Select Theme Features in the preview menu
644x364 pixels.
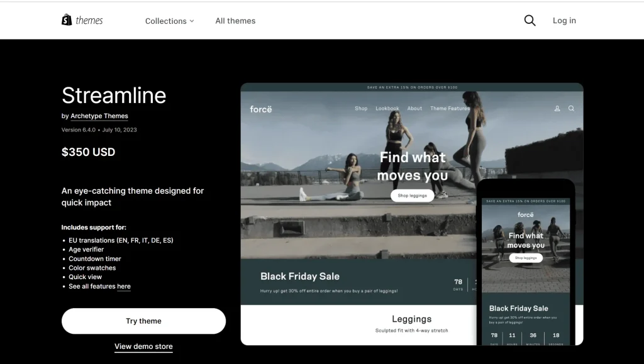(x=449, y=109)
